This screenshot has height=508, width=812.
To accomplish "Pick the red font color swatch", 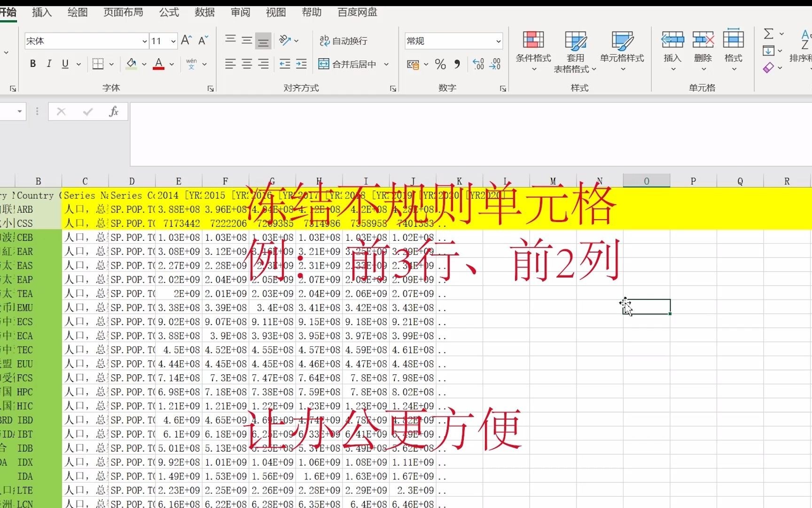I will coord(159,68).
